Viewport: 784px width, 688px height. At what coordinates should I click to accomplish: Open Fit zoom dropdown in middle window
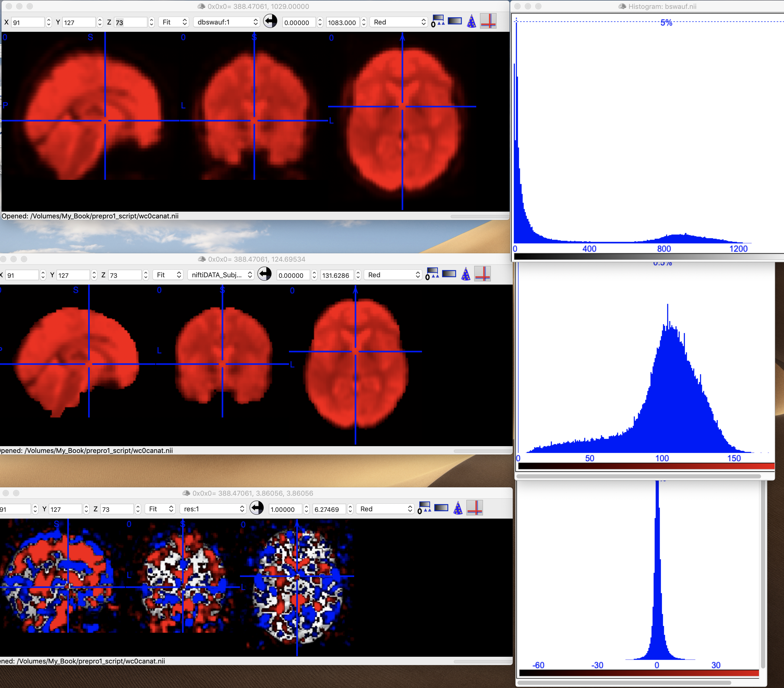(x=168, y=275)
